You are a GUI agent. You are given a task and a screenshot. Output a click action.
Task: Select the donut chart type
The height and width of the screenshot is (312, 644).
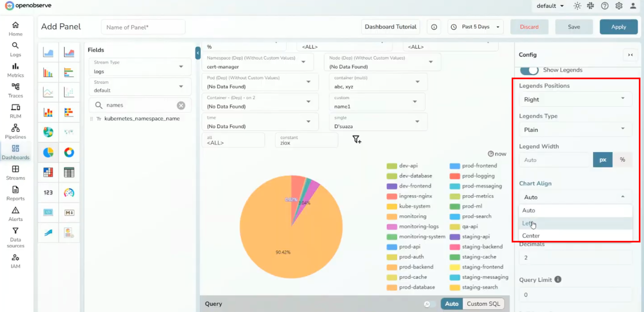[69, 153]
